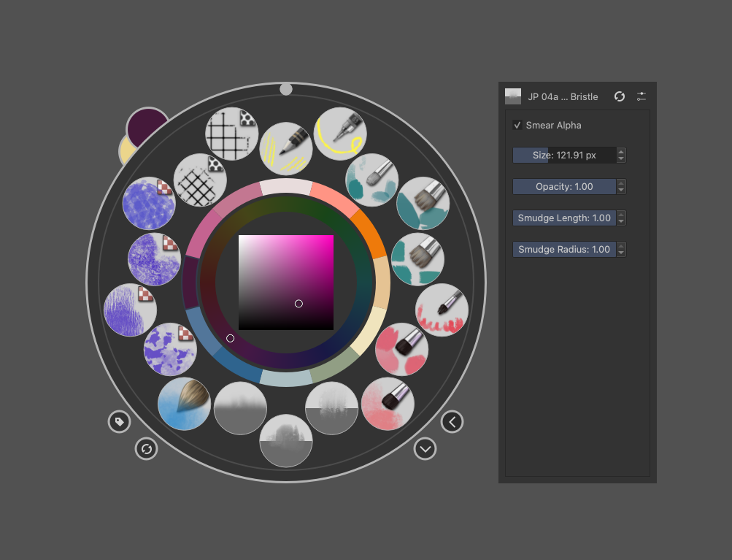732x560 pixels.
Task: Pick the thin brush with red wavy strokes
Action: tap(442, 310)
